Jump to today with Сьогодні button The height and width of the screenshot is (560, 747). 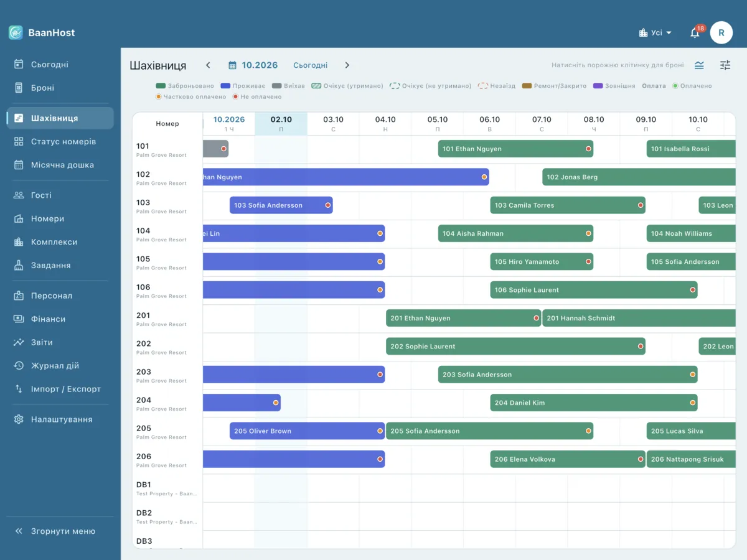point(310,65)
